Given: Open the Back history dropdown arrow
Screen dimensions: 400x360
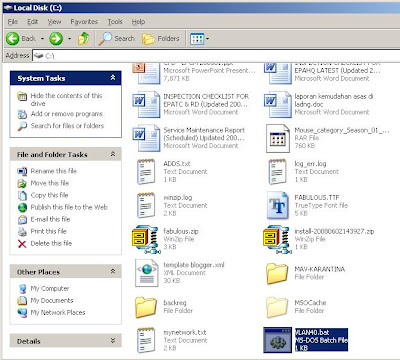Looking at the screenshot, I should (x=42, y=39).
